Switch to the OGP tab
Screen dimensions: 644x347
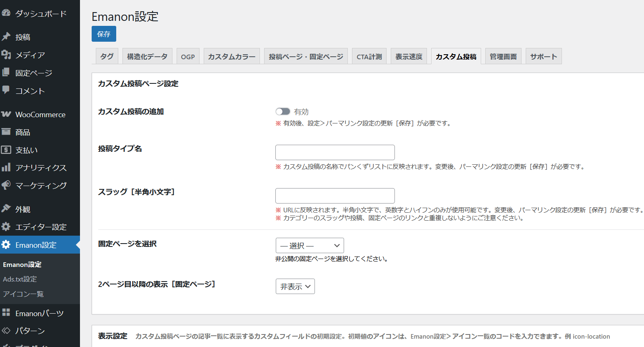pos(188,56)
